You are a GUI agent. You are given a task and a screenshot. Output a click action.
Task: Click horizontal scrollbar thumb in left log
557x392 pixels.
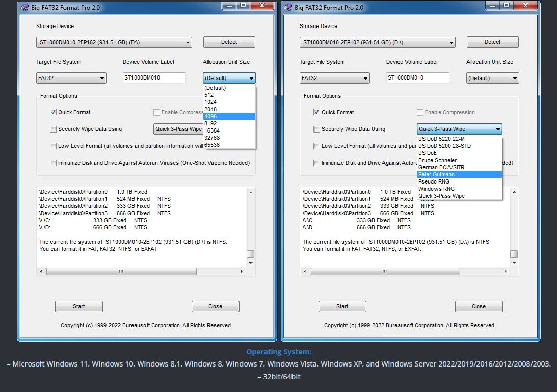[121, 271]
